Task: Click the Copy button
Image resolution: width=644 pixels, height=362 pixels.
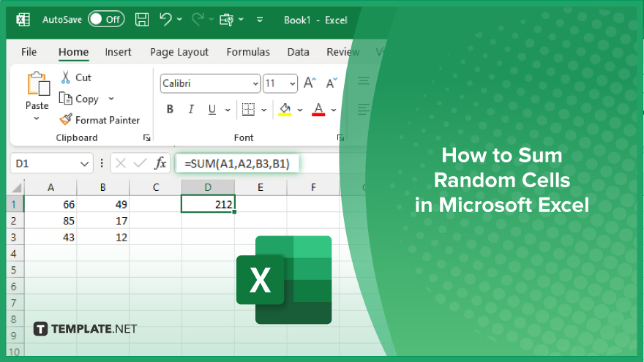Action: [x=79, y=99]
